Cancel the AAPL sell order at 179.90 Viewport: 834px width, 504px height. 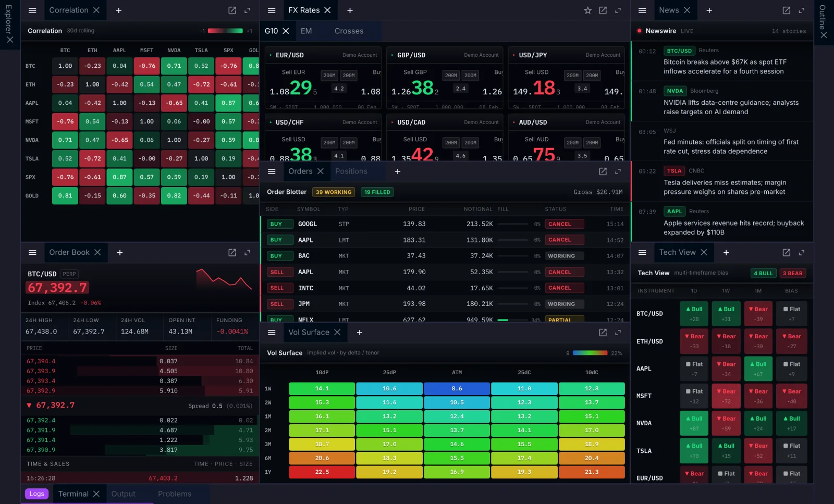[565, 272]
